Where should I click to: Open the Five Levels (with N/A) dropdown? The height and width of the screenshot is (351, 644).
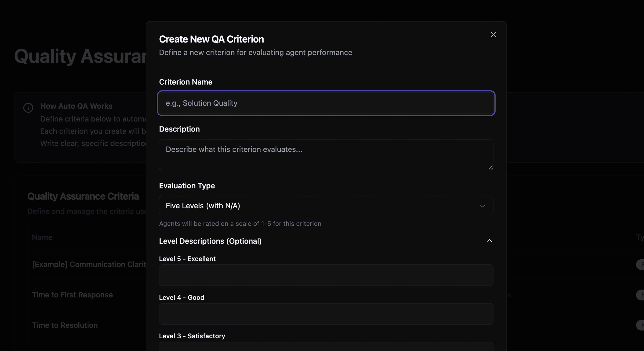326,206
